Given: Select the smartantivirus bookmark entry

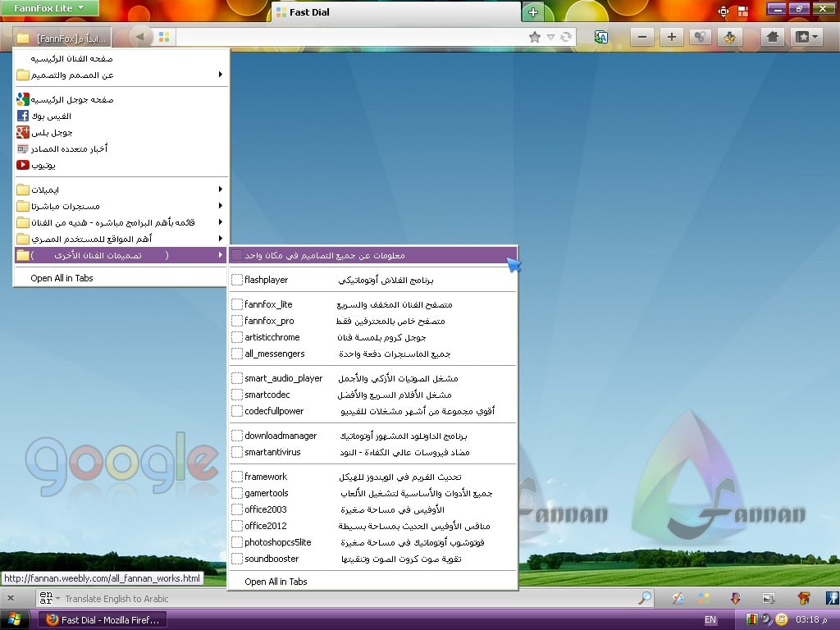Looking at the screenshot, I should point(373,452).
